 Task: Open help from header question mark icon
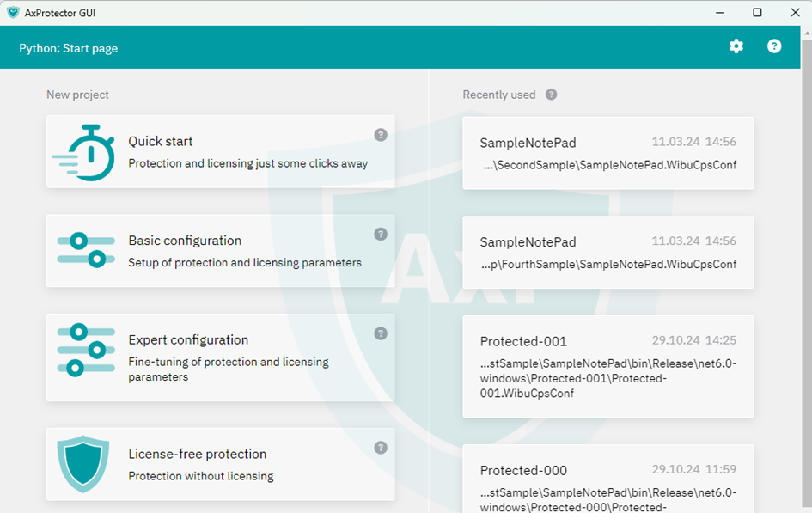(774, 46)
